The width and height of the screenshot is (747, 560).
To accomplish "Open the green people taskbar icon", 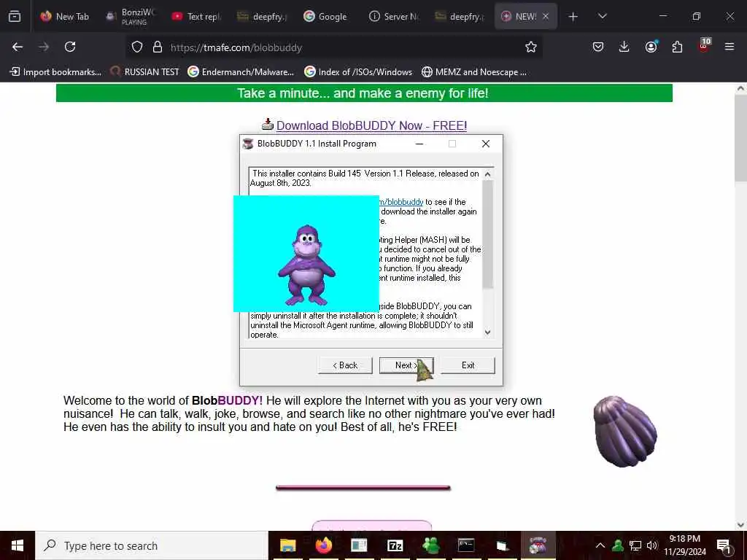I will [x=430, y=545].
